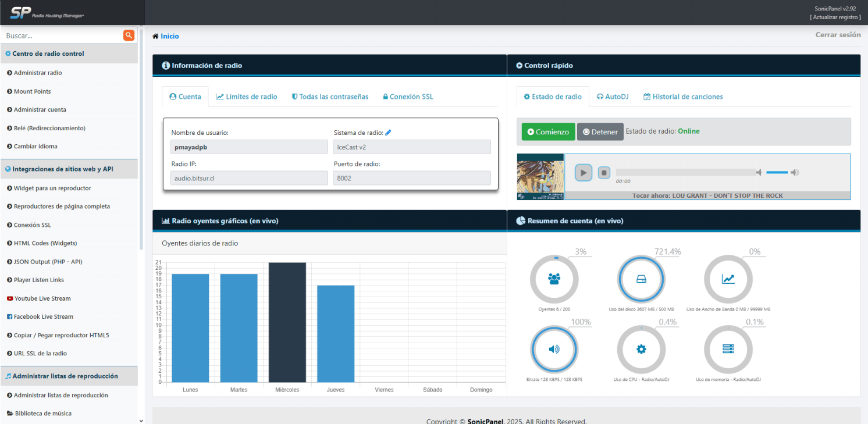
Task: Click the green Comienzo button
Action: click(547, 132)
